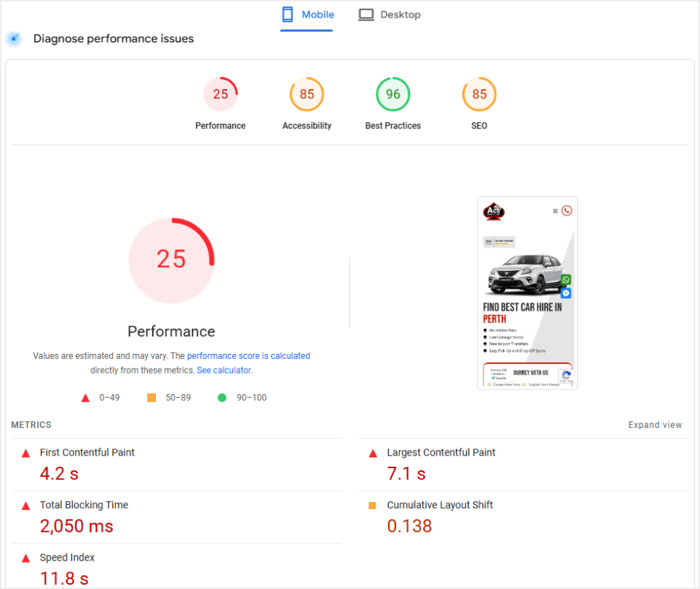This screenshot has height=589, width=700.
Task: Click the red triangle beside Largest Contentful Paint
Action: 373,453
